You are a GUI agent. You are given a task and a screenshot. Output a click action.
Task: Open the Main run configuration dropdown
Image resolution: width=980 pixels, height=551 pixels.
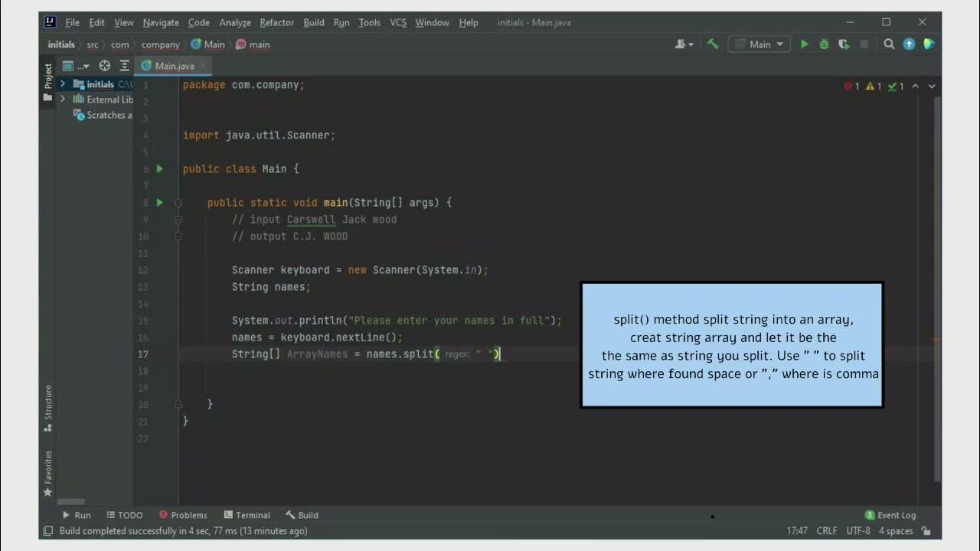pyautogui.click(x=758, y=44)
